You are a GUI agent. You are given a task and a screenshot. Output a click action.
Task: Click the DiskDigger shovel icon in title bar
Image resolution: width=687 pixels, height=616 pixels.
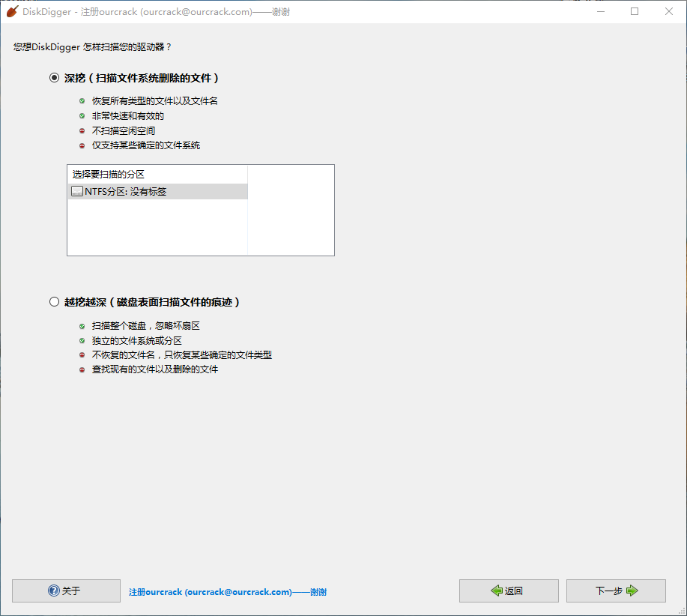point(12,12)
